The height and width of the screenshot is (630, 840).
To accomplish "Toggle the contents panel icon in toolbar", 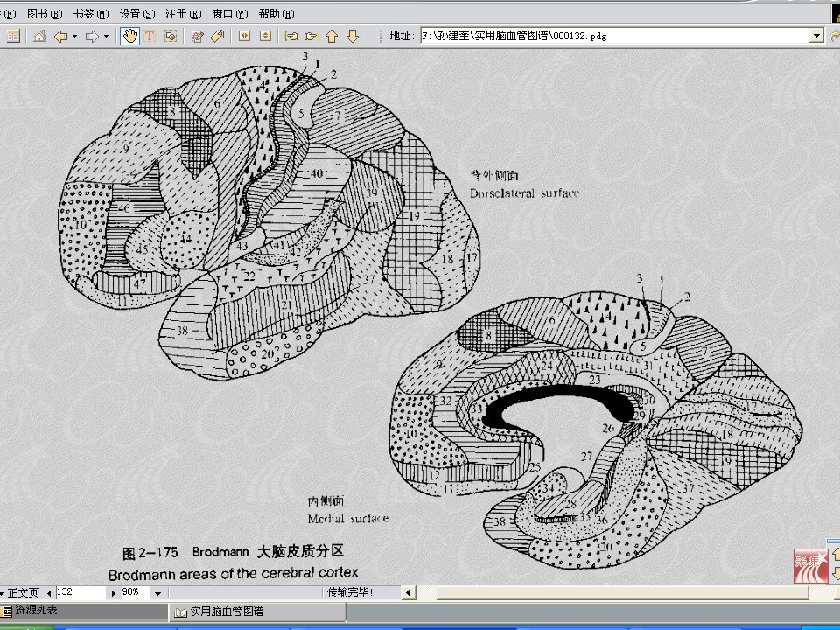I will [x=13, y=36].
